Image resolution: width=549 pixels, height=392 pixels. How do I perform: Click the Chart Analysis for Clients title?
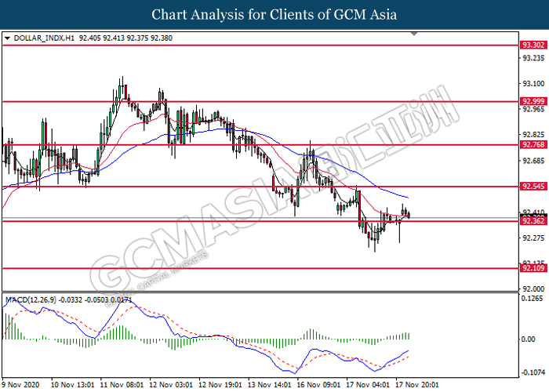point(274,15)
